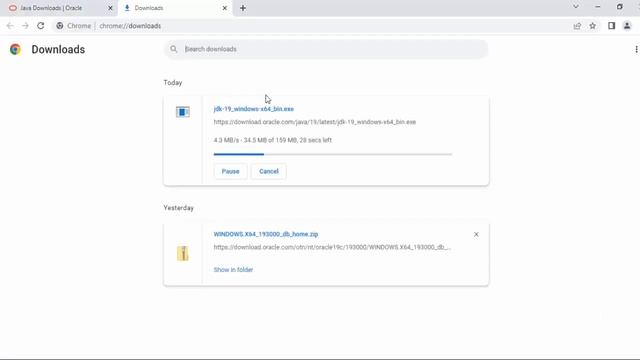Select the Downloads browser tab
The height and width of the screenshot is (360, 640).
coord(176,8)
